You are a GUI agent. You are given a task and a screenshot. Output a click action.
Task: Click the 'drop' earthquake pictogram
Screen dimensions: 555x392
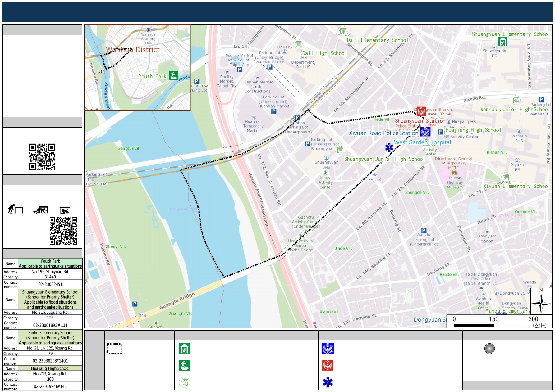pos(16,209)
